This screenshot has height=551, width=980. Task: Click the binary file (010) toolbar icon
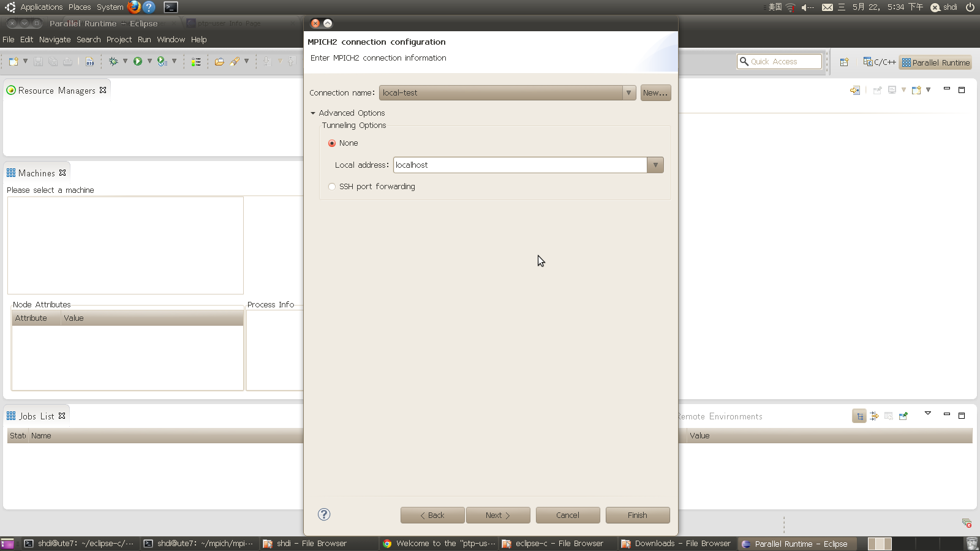point(90,62)
